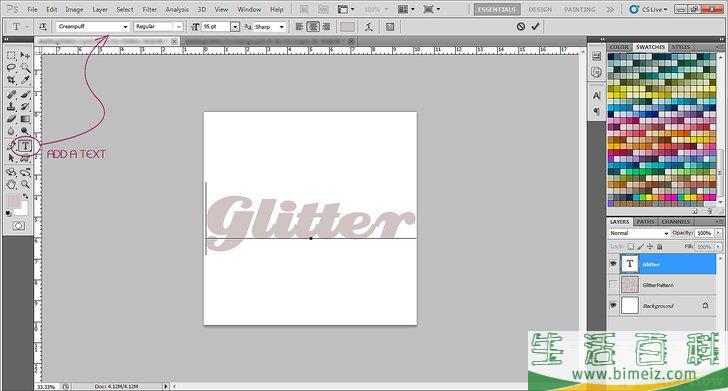Align text right
This screenshot has width=728, height=391.
coord(326,27)
